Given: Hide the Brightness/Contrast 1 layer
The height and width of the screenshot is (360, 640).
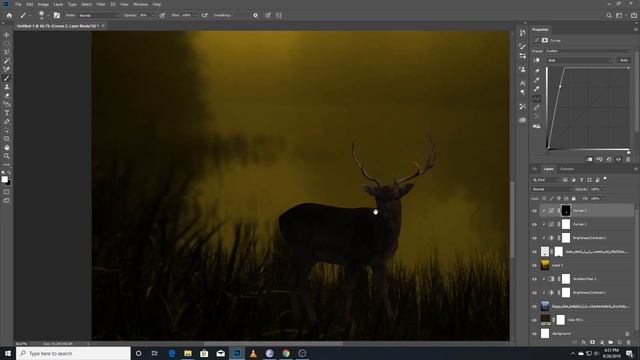Looking at the screenshot, I should tap(534, 293).
